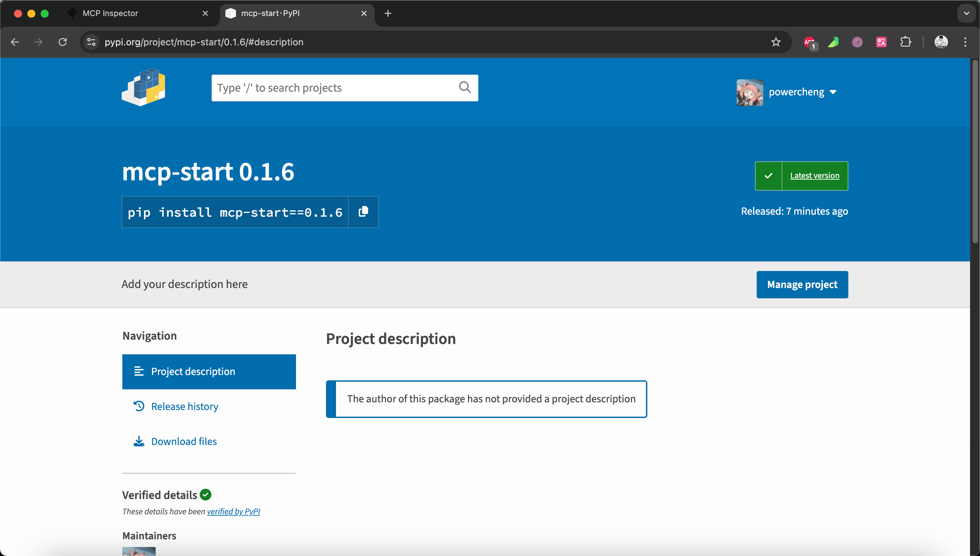Click the Project description main heading
Screen dimensions: 980x556
point(391,339)
